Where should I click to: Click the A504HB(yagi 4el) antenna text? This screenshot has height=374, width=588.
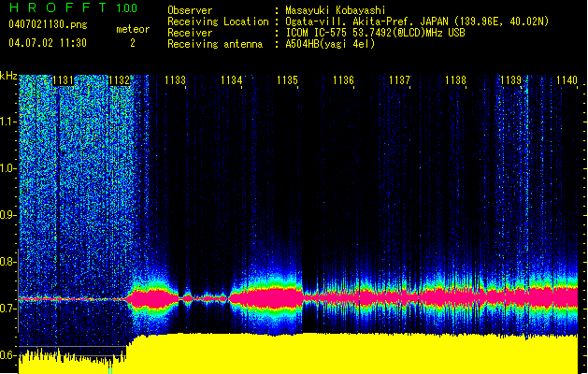point(330,44)
